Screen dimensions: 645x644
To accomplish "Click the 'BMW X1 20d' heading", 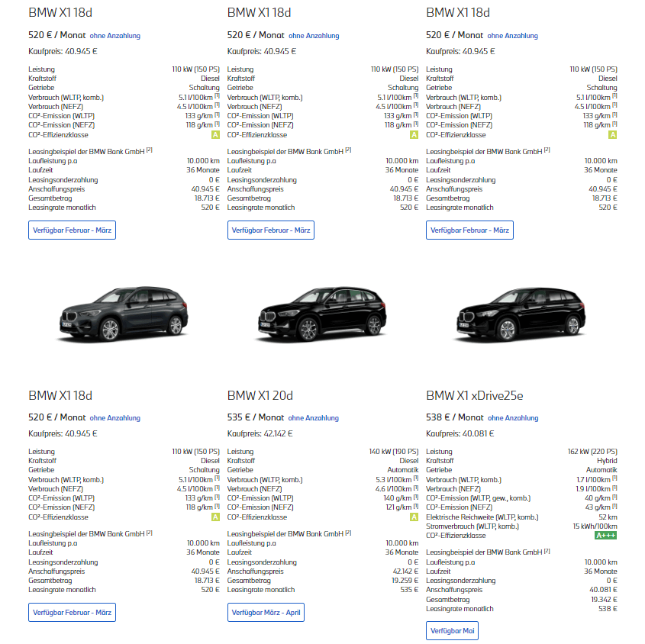I will [260, 395].
